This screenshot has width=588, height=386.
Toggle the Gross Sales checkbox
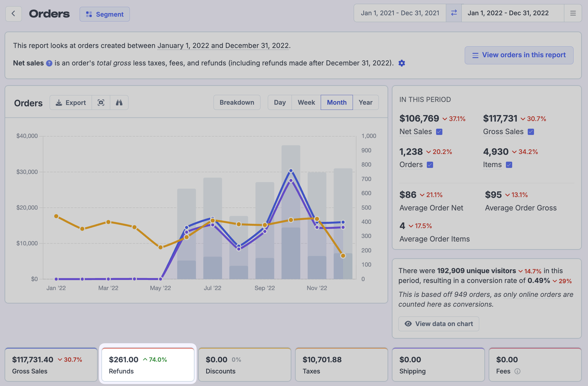531,132
